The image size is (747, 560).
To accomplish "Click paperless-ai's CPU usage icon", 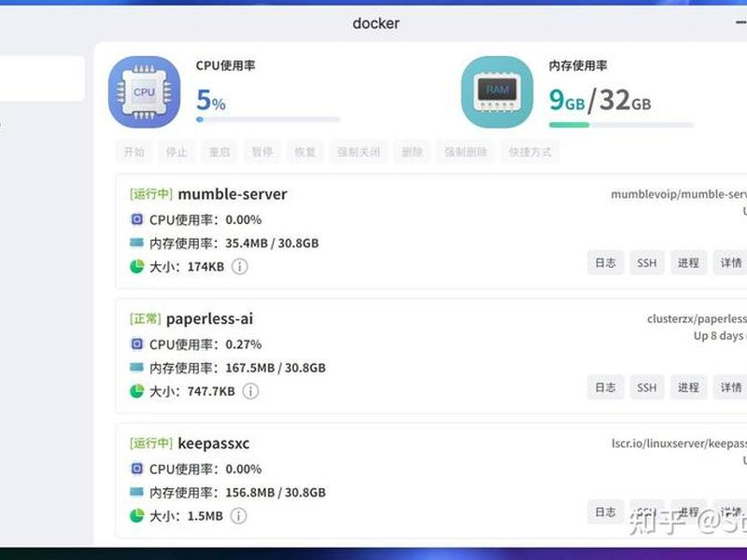I will (x=136, y=343).
